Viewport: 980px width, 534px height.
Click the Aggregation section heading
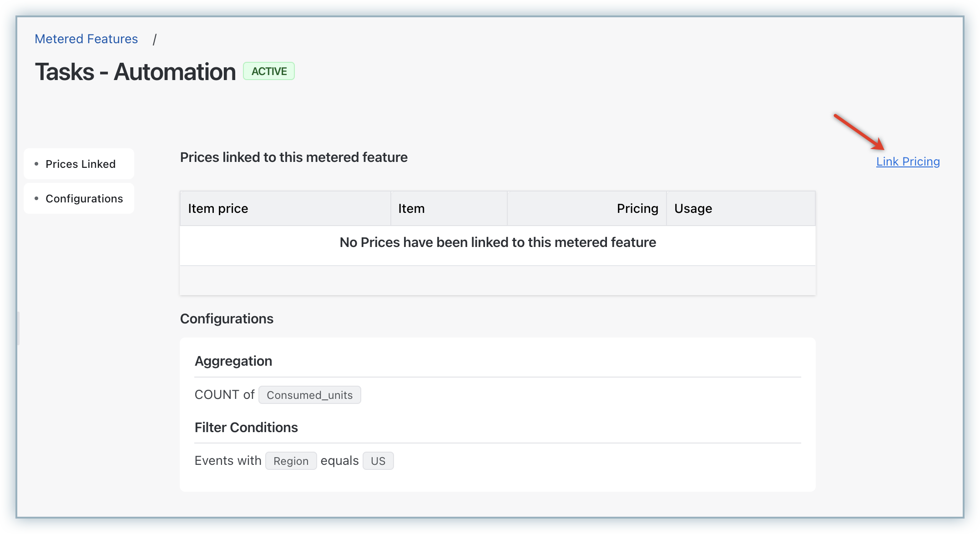pyautogui.click(x=233, y=361)
